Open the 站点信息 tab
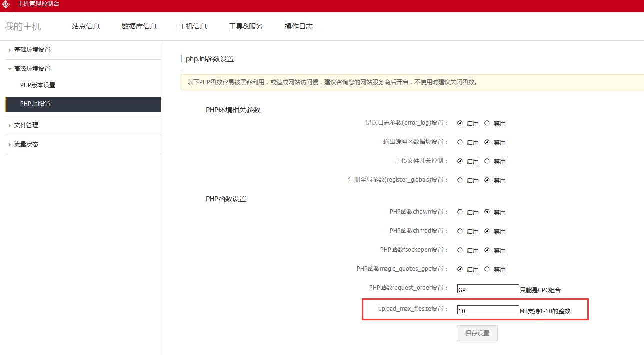Screen dimensions: 644x355 (86, 26)
